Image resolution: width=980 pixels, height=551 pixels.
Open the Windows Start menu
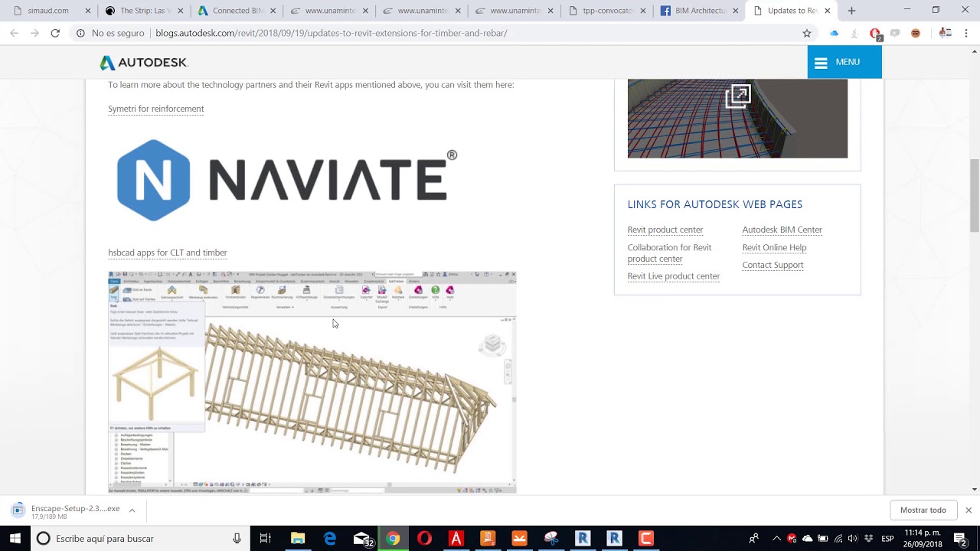tap(15, 539)
